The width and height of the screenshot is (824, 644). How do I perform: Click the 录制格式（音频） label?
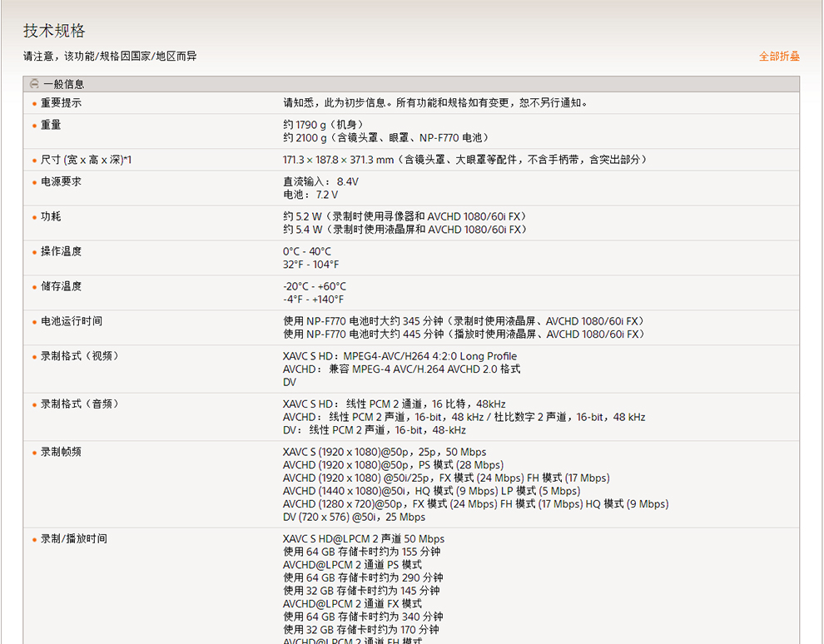tap(80, 404)
